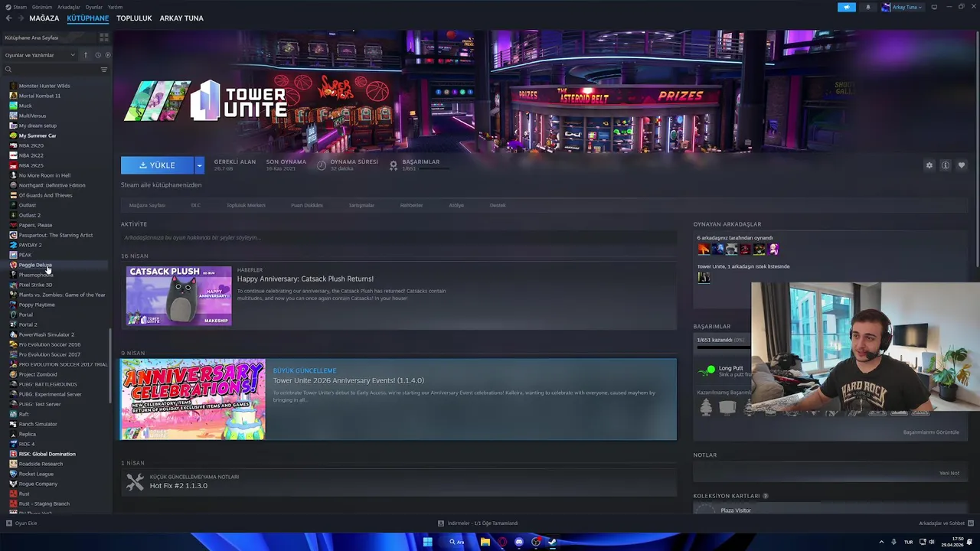Open the Oyunlar menu
This screenshot has height=551, width=980.
93,7
